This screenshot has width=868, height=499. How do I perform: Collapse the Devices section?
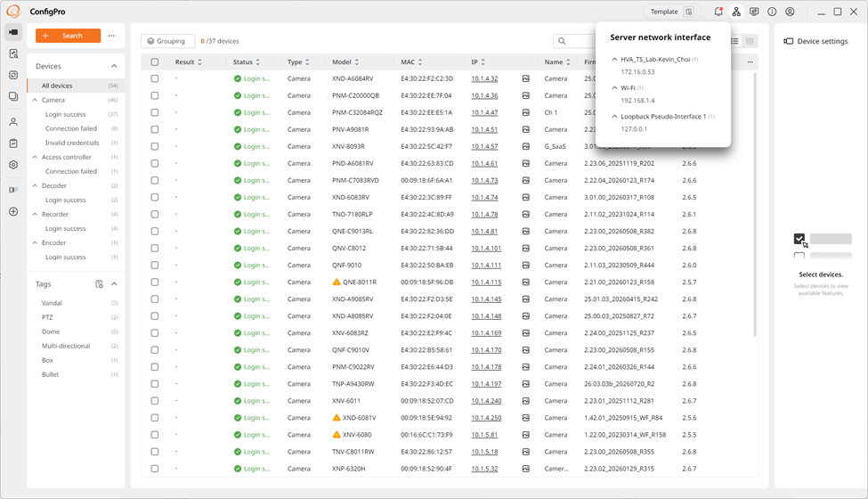[114, 66]
